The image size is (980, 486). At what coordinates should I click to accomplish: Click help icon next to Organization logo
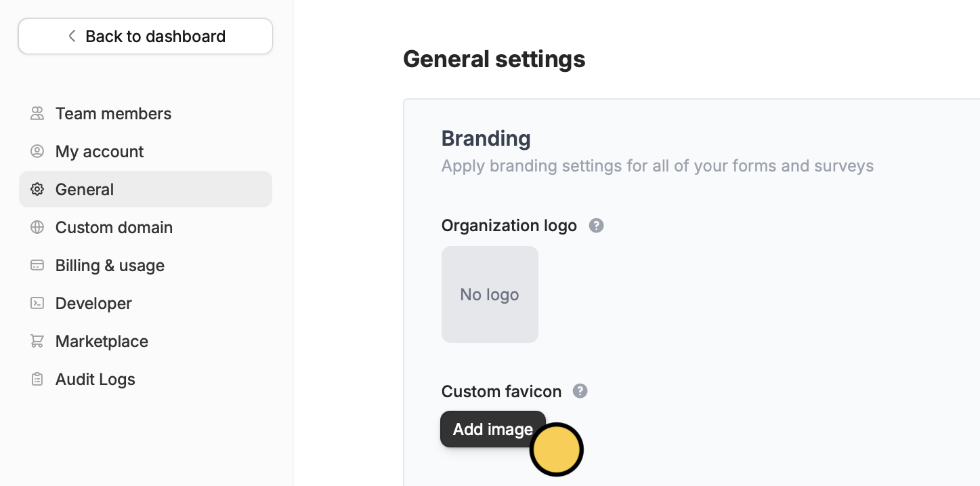pos(596,225)
